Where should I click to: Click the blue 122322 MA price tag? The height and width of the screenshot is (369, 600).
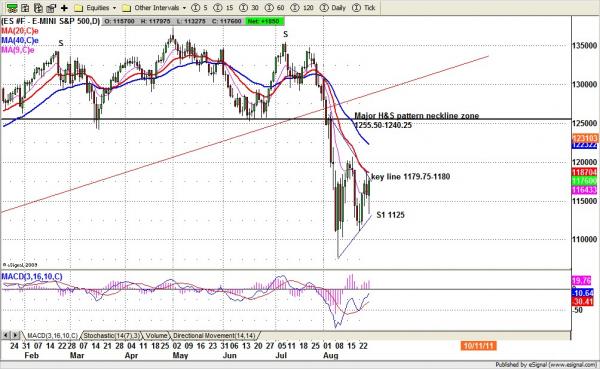tap(585, 145)
